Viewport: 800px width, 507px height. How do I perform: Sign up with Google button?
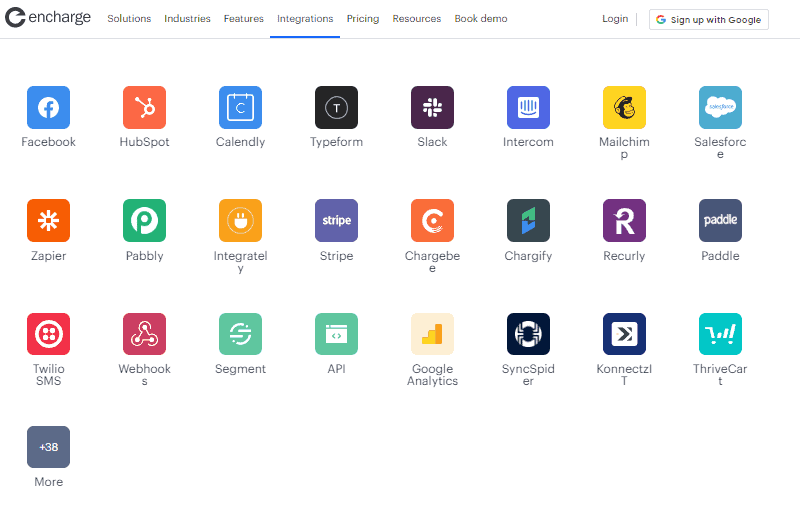(709, 20)
